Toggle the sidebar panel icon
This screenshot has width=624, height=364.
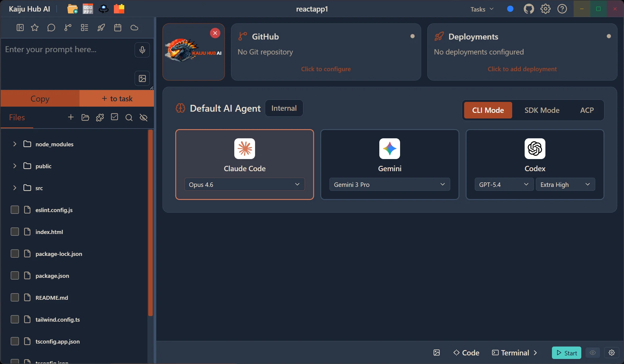20,28
